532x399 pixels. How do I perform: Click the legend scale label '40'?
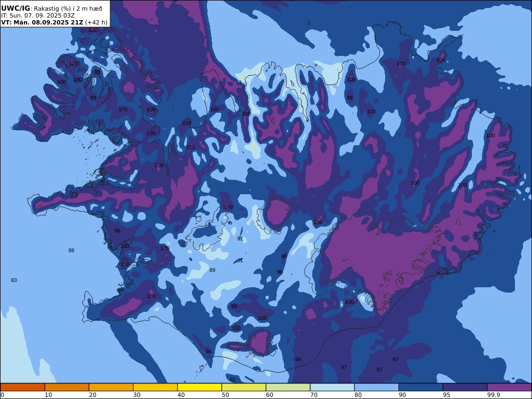(181, 395)
